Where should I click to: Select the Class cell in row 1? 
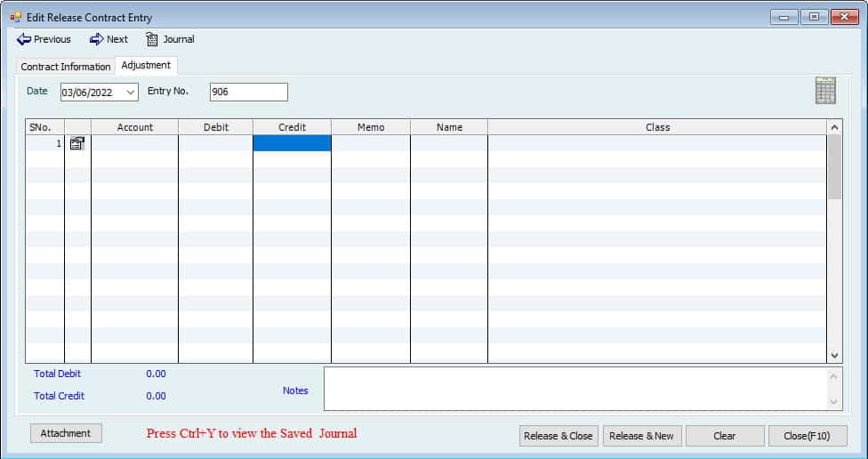(x=657, y=143)
